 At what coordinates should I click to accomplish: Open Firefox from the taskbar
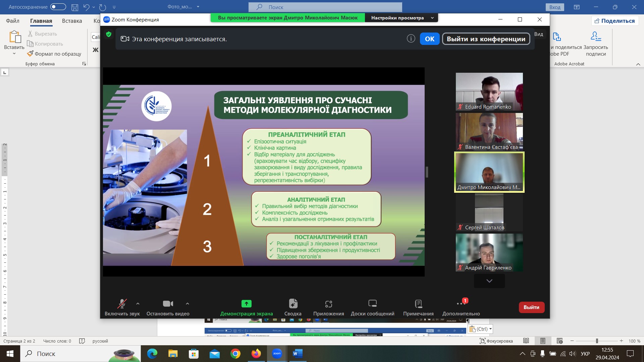pyautogui.click(x=256, y=354)
